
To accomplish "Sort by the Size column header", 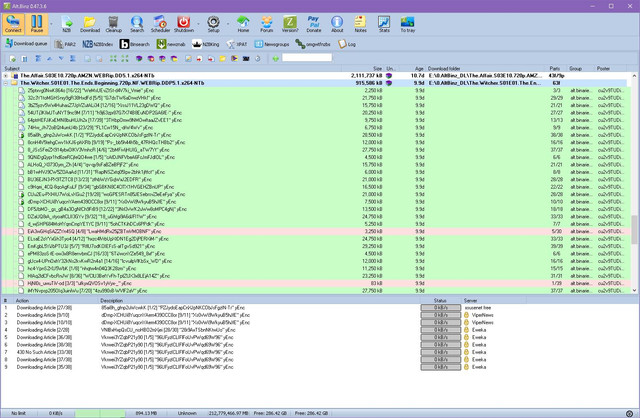I will (363, 68).
